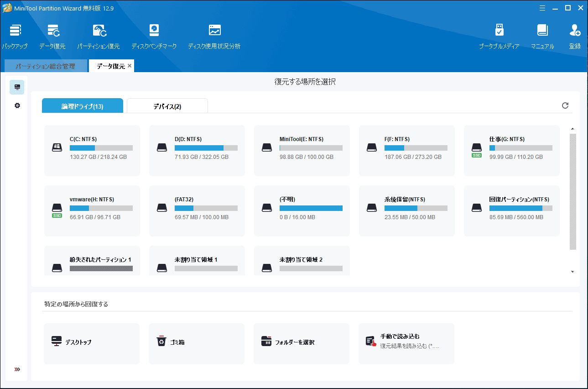588x389 pixels.
Task: Click the 登録 register icon
Action: [x=575, y=37]
